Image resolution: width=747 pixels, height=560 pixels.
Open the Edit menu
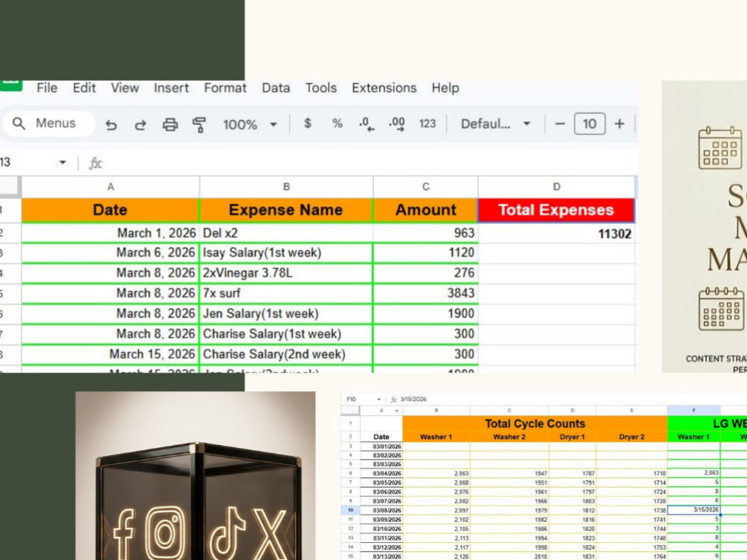pos(84,87)
